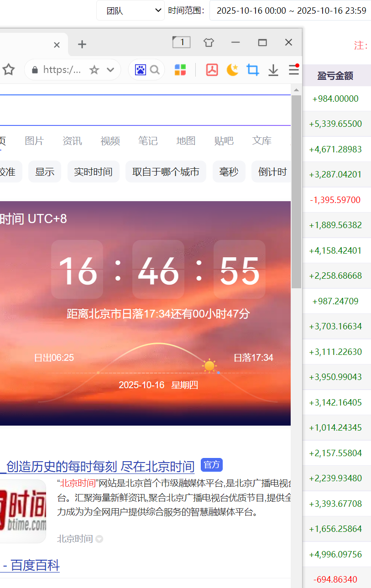Open the PDF tool icon in toolbar
The width and height of the screenshot is (371, 588).
click(x=212, y=70)
